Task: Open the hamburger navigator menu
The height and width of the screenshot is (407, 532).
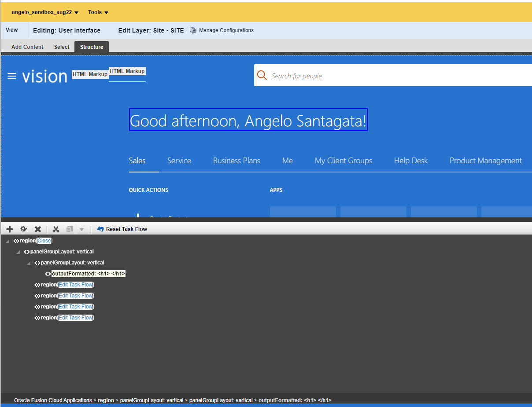Action: click(12, 77)
